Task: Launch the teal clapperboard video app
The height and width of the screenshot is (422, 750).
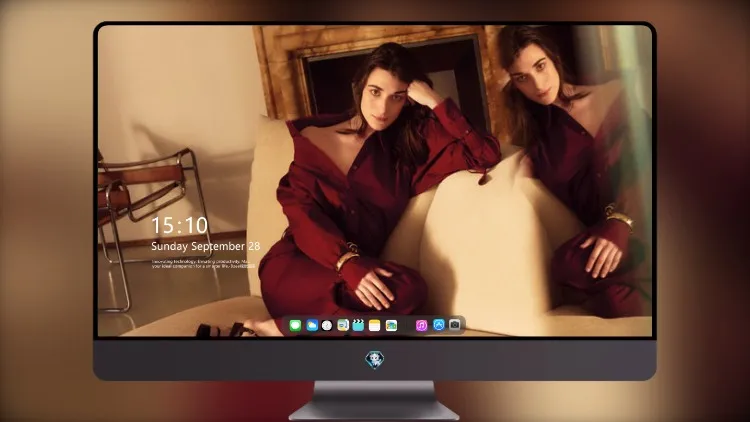Action: pos(358,326)
